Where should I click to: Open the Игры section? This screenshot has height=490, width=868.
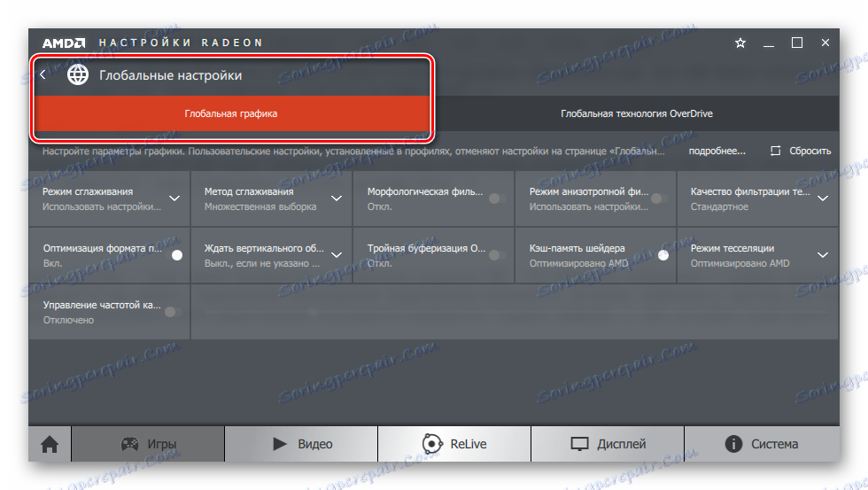pos(148,444)
